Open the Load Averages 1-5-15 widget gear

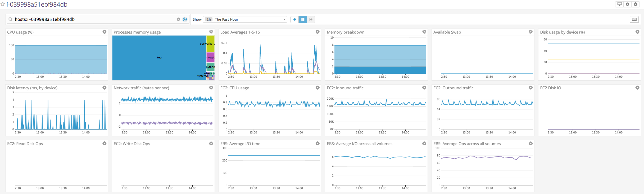pyautogui.click(x=318, y=32)
